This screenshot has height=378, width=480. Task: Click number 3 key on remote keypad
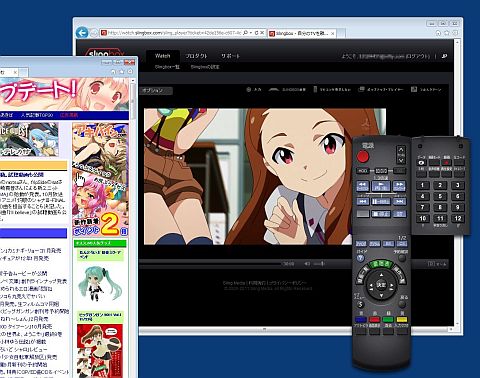458,185
